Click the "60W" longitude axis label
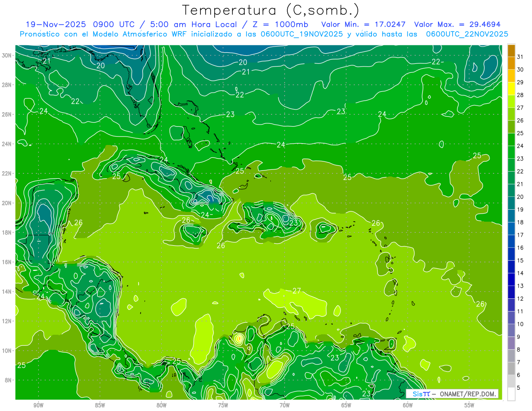Screen dimensions: 532x411 click(x=408, y=405)
